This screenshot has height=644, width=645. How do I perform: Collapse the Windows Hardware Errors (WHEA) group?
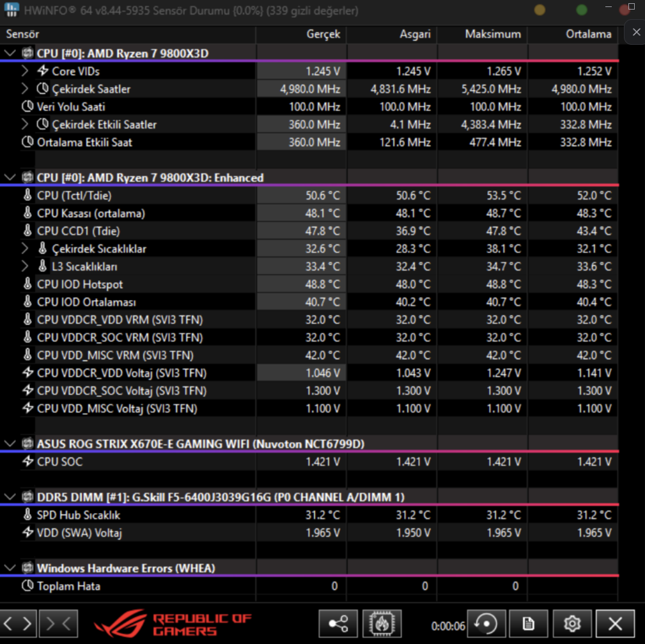[x=10, y=568]
